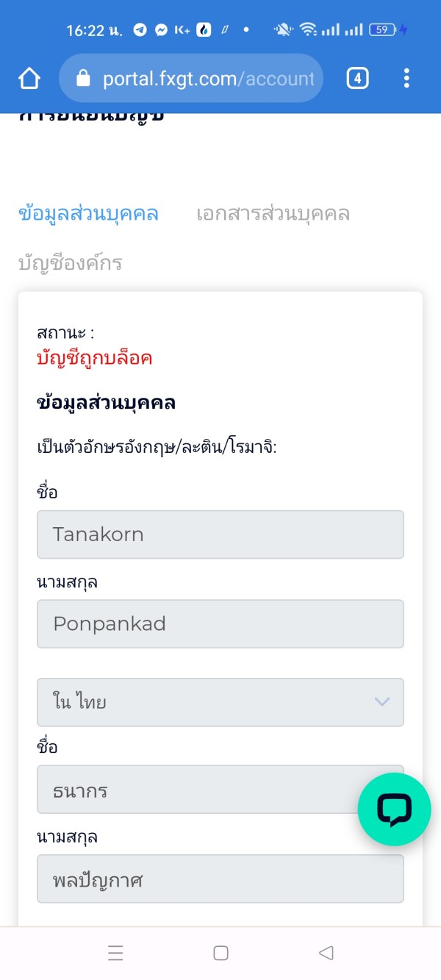Tap the browser home icon

(x=29, y=79)
